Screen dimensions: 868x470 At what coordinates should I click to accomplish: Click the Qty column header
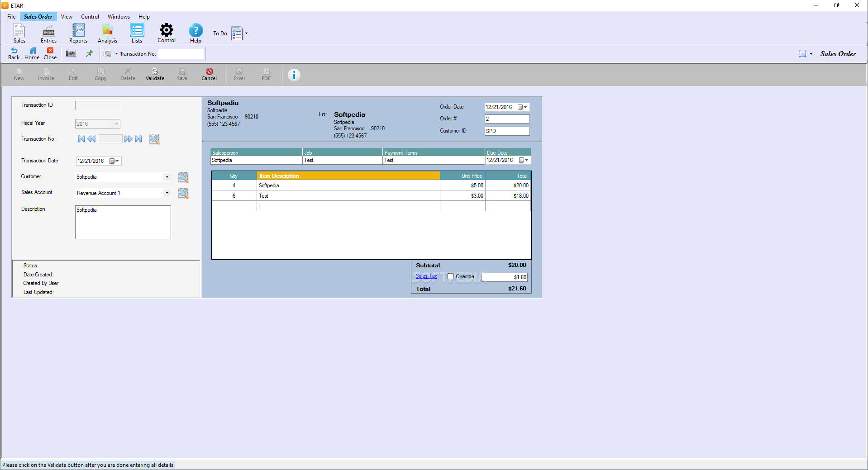click(x=234, y=176)
